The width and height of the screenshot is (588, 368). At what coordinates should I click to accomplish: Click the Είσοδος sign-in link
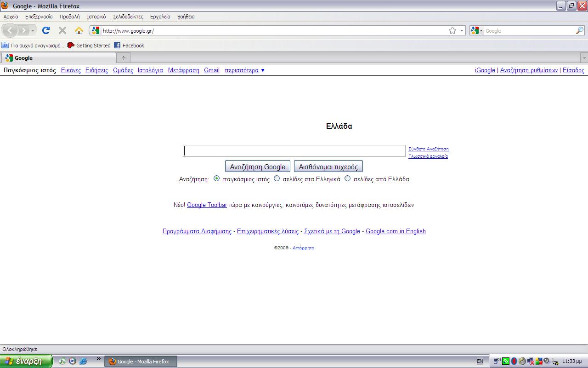[x=573, y=70]
